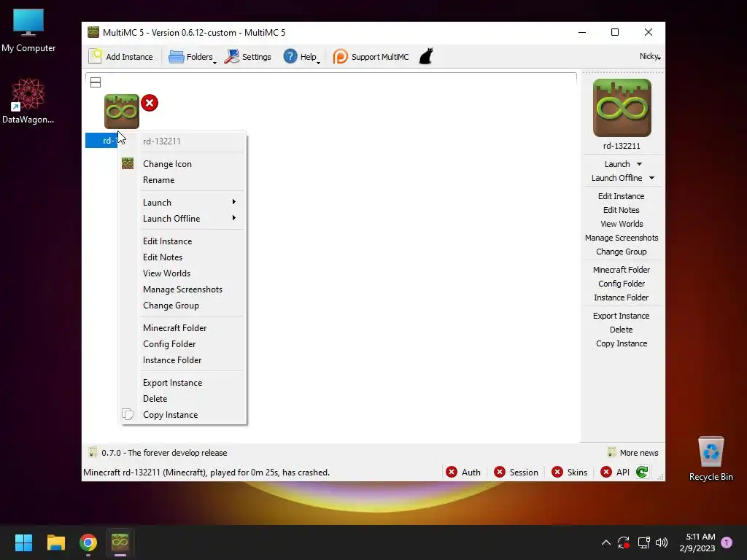Show hidden system tray icons
Viewport: 747px width, 560px height.
[606, 542]
